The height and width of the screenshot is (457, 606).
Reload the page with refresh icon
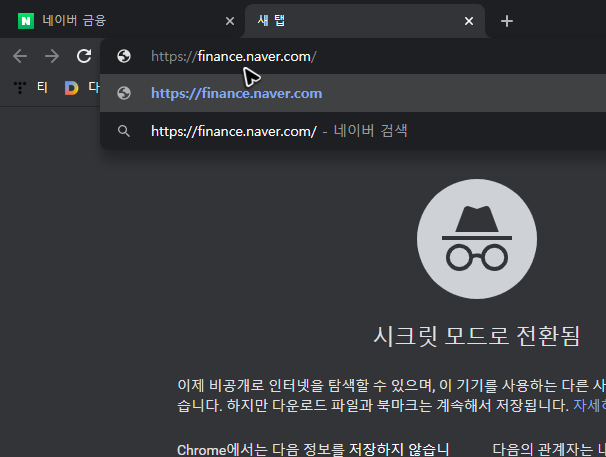click(x=84, y=56)
